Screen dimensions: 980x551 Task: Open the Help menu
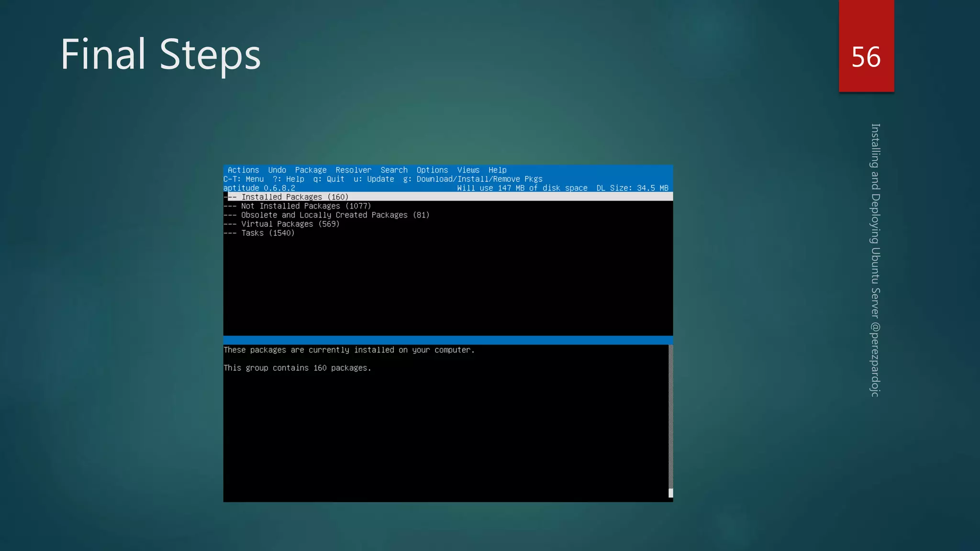tap(497, 170)
